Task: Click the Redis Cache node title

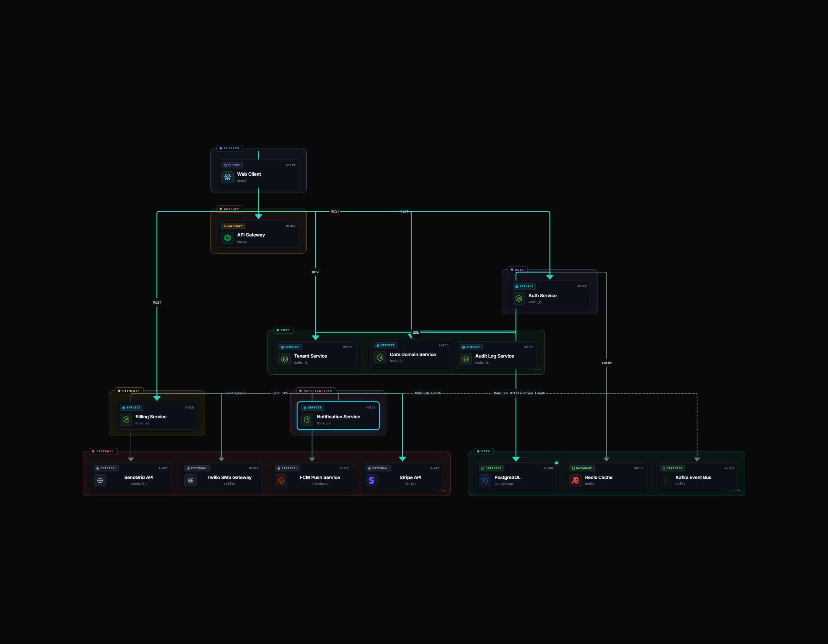Action: tap(599, 477)
